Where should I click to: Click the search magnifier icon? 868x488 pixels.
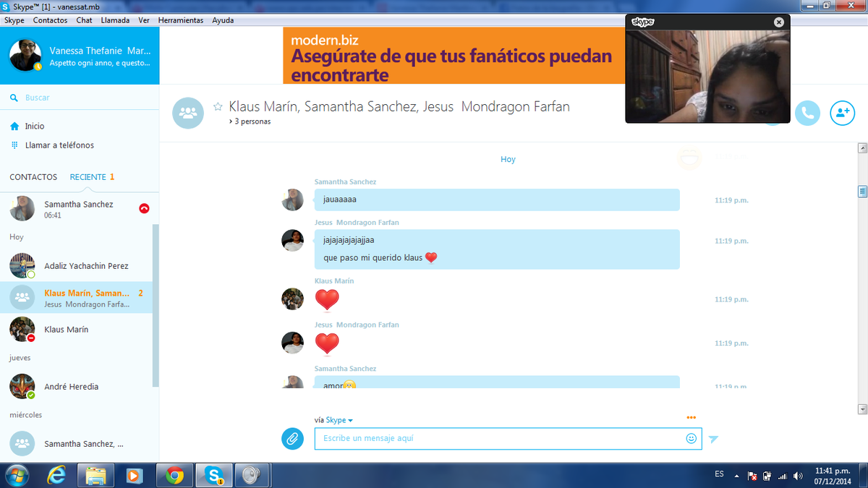[14, 98]
